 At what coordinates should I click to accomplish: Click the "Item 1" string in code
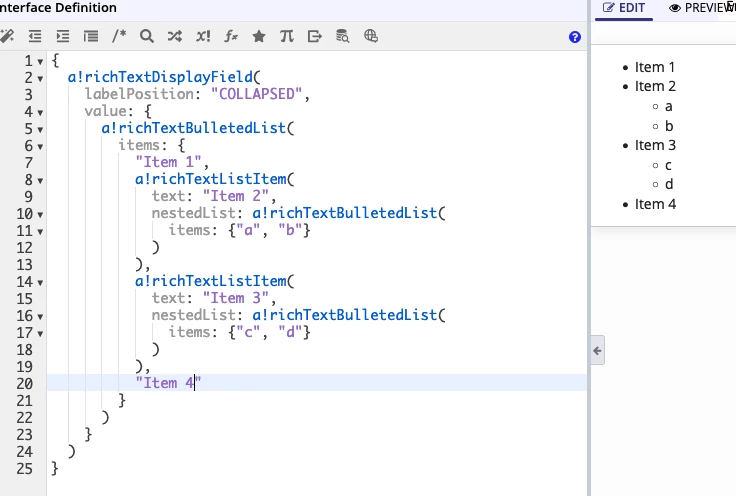(169, 162)
